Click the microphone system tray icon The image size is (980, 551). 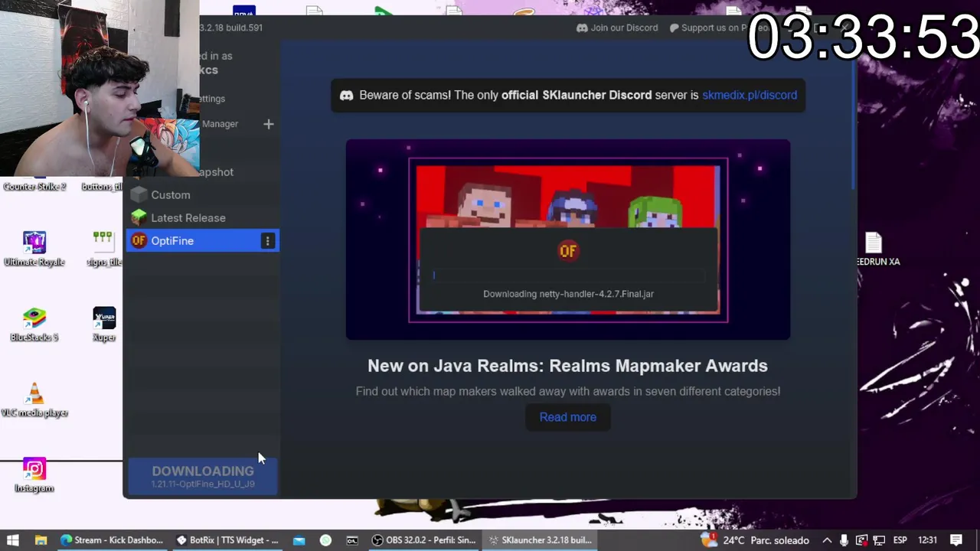pos(844,540)
